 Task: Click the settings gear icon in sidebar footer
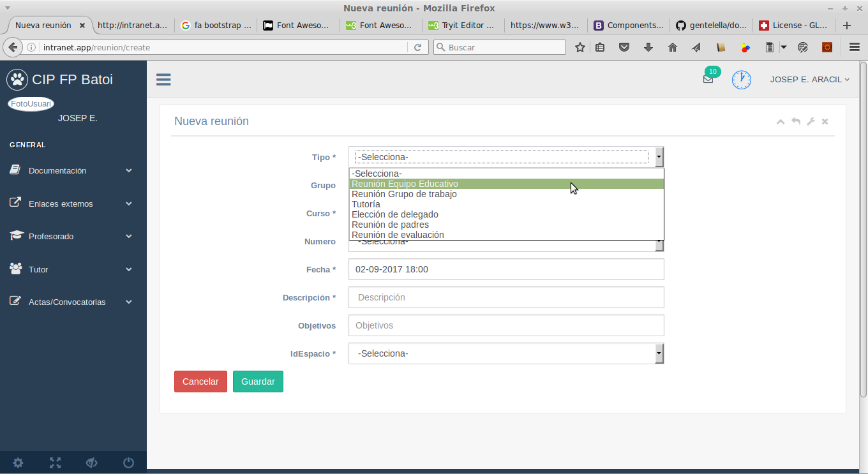coord(18,463)
